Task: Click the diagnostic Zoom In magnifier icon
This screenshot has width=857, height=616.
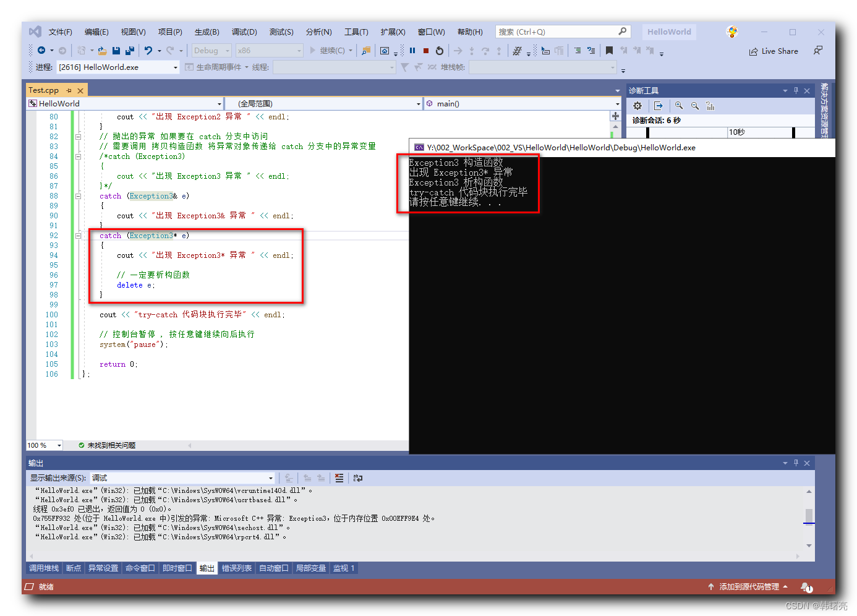Action: click(x=679, y=106)
